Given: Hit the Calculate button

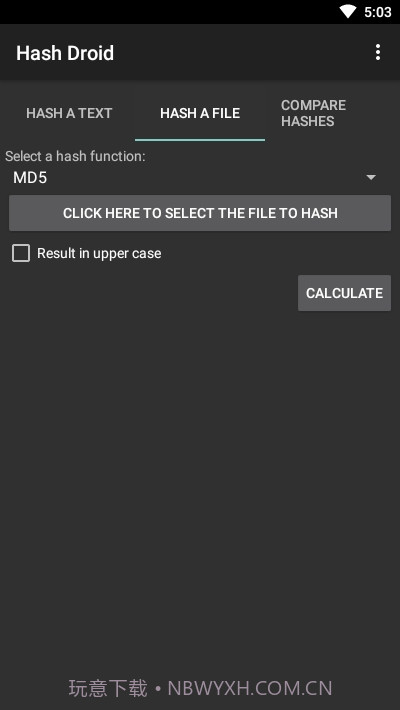Looking at the screenshot, I should 344,293.
